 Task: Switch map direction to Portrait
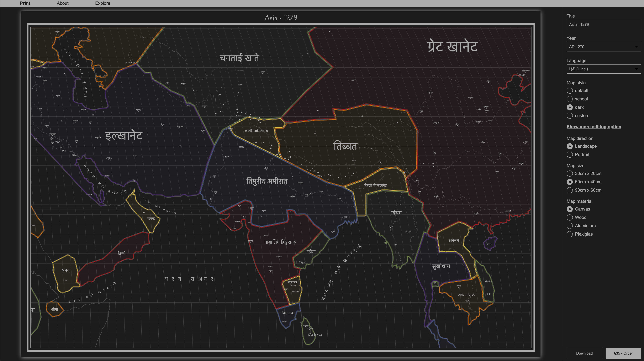(570, 154)
